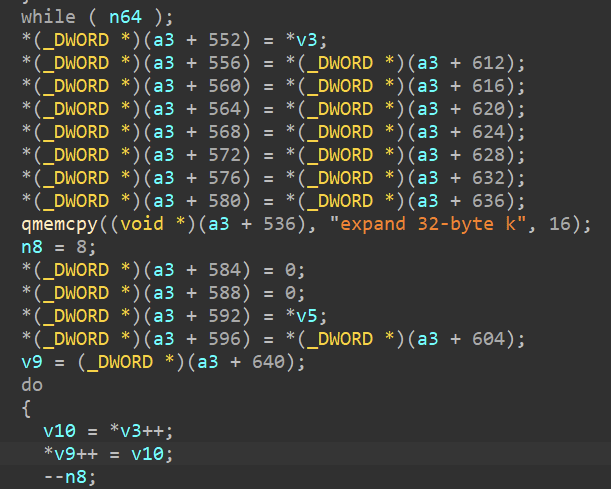
Task: Click the v10 variable in "v10 = *v3++"
Action: (x=60, y=430)
